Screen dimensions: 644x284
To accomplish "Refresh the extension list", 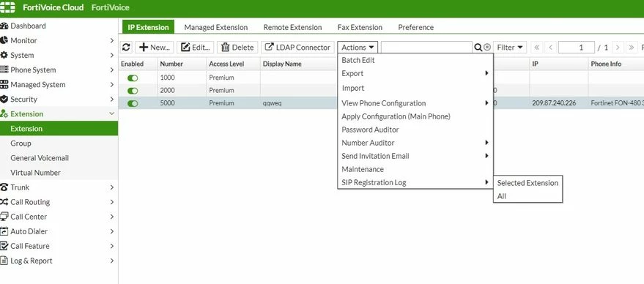I will (x=127, y=47).
